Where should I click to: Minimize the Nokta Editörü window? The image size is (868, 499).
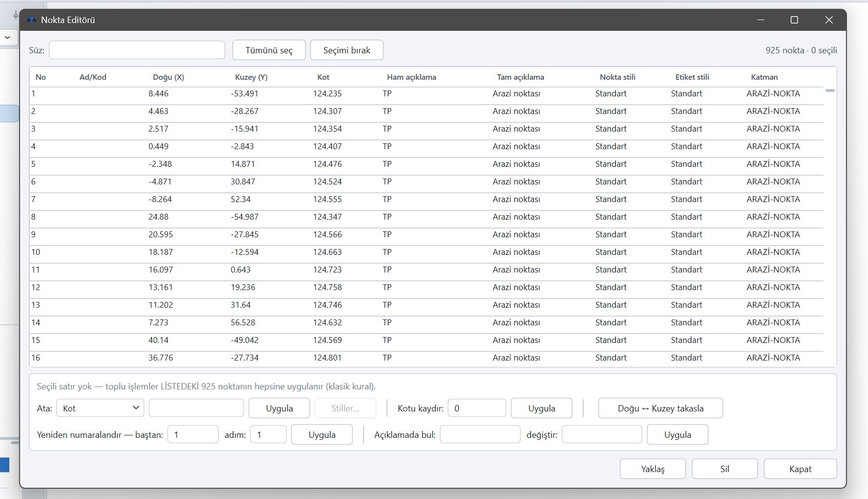(x=760, y=20)
